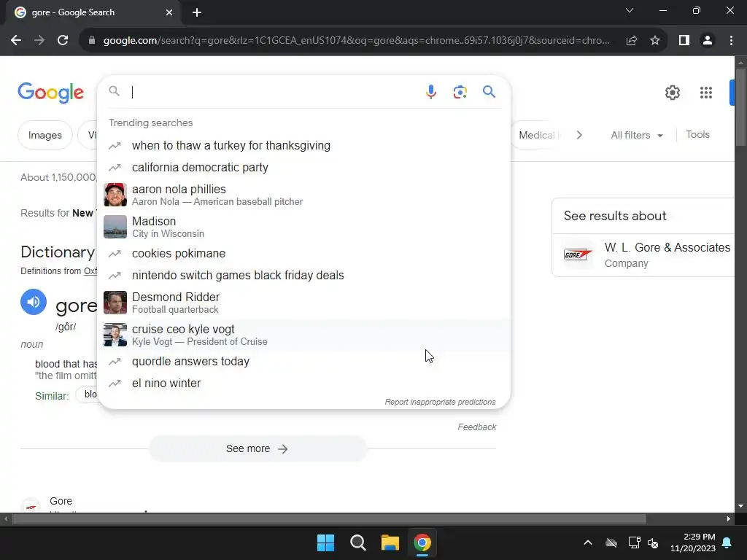Open Google Lens image search icon

click(460, 92)
